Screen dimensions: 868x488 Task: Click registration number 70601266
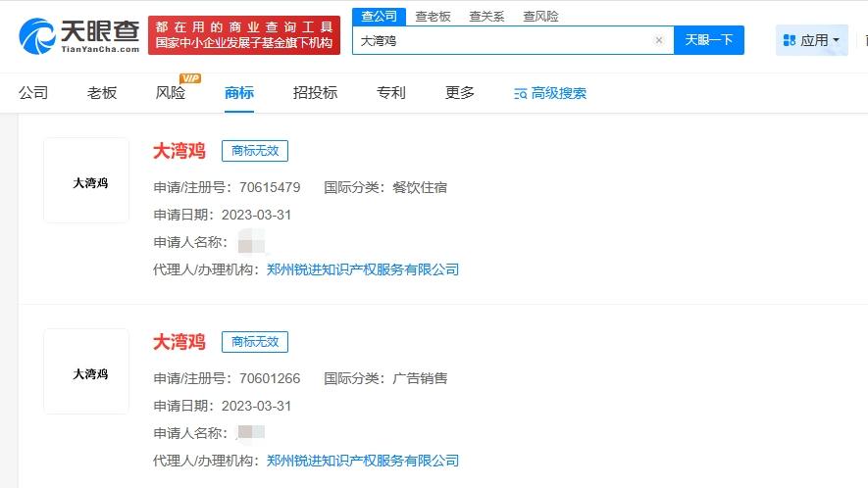tap(270, 378)
